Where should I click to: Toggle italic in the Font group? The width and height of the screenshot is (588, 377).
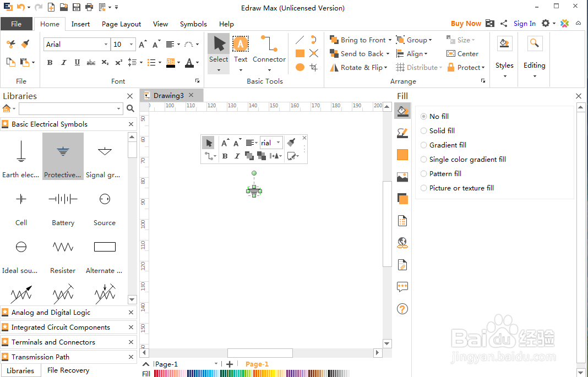click(x=63, y=63)
